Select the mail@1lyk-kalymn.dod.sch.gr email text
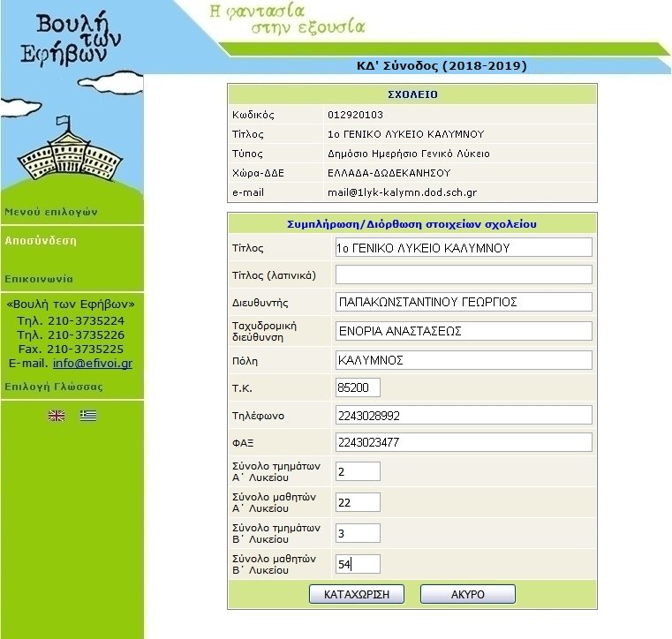Image resolution: width=672 pixels, height=639 pixels. pos(402,192)
